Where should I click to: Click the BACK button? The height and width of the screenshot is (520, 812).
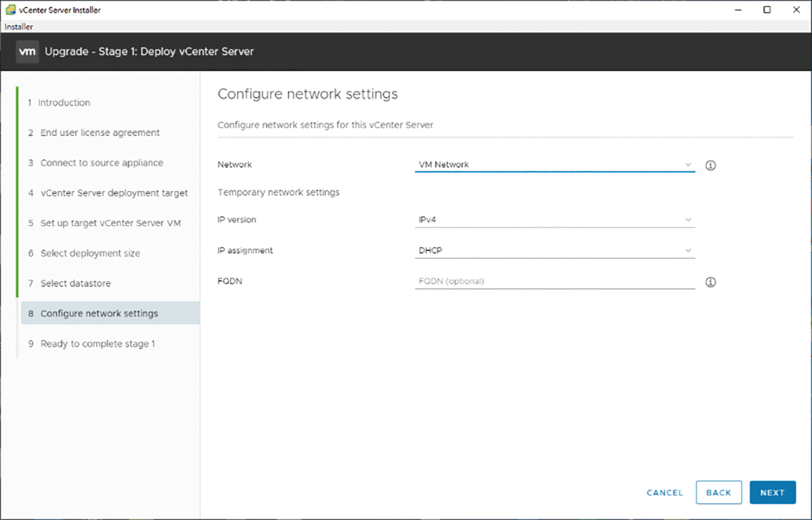tap(719, 492)
